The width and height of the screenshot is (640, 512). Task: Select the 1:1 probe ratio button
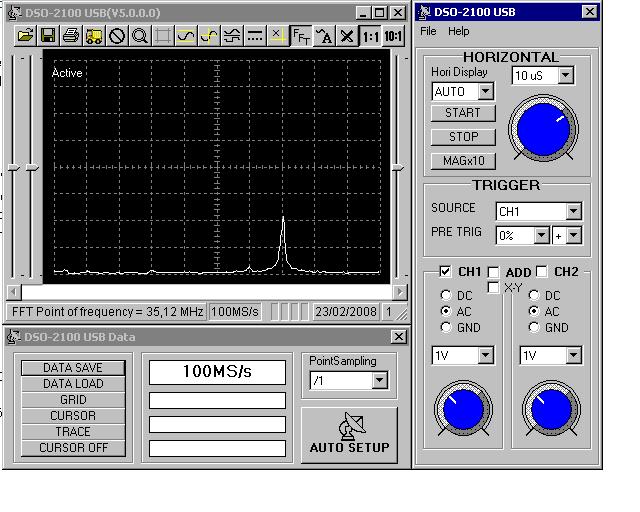click(371, 36)
